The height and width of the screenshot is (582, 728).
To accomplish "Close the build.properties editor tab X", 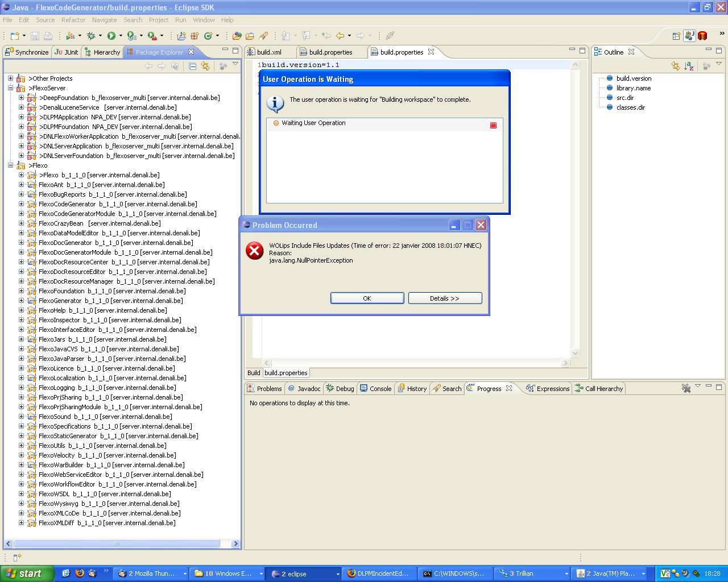I will (431, 52).
